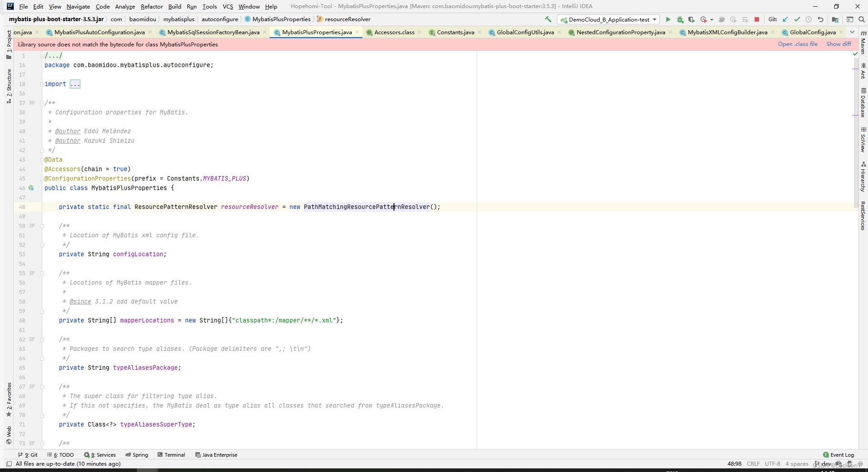Image resolution: width=868 pixels, height=472 pixels.
Task: Run with coverage icon
Action: pos(692,19)
